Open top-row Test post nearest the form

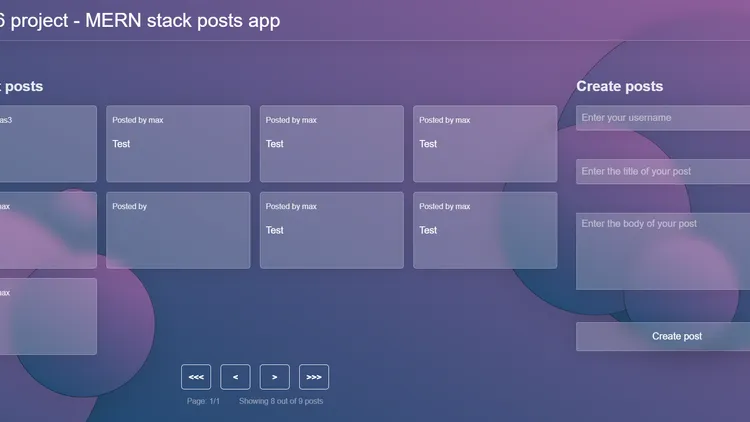(x=485, y=144)
